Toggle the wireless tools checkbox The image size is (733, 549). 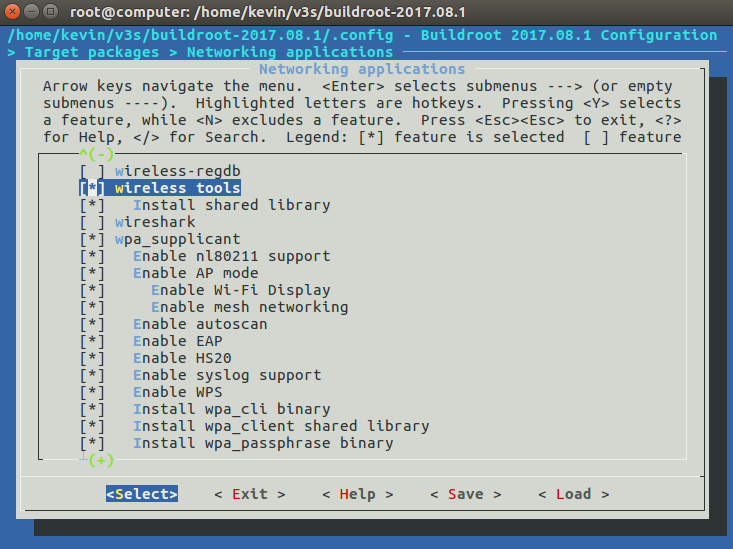click(x=92, y=188)
